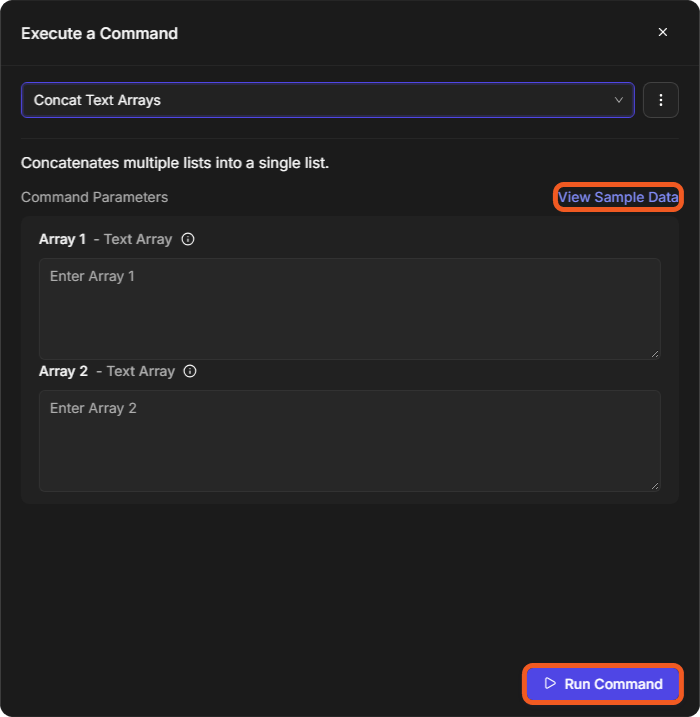Show info tooltip for Array 1

click(188, 239)
